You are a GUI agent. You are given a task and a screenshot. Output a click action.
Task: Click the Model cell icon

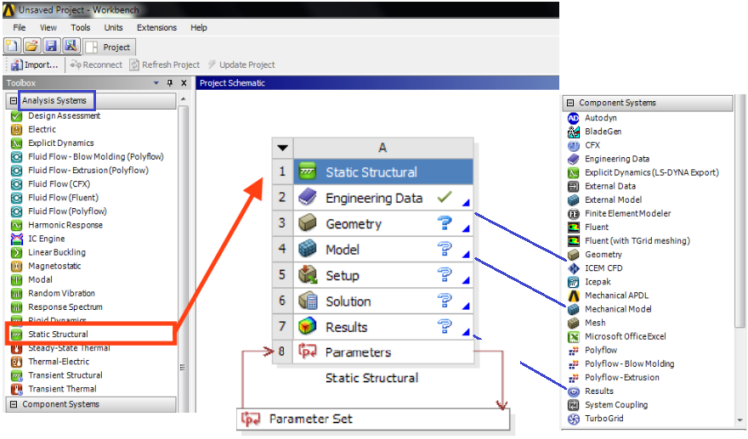(308, 249)
